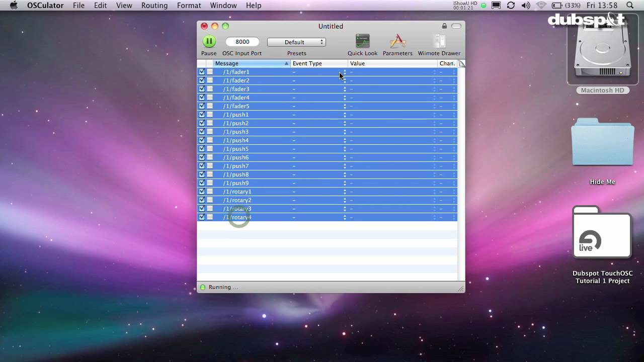The width and height of the screenshot is (644, 362).
Task: Uncheck the /1/rotary1 checkbox
Action: point(202,192)
